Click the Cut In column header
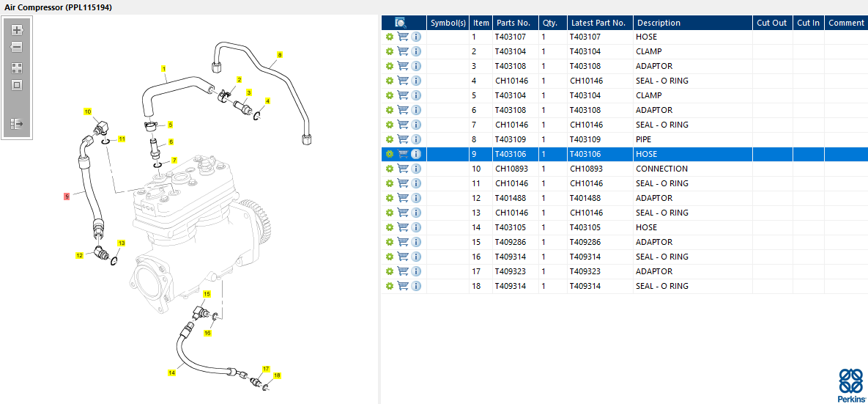The width and height of the screenshot is (868, 404). [x=808, y=23]
